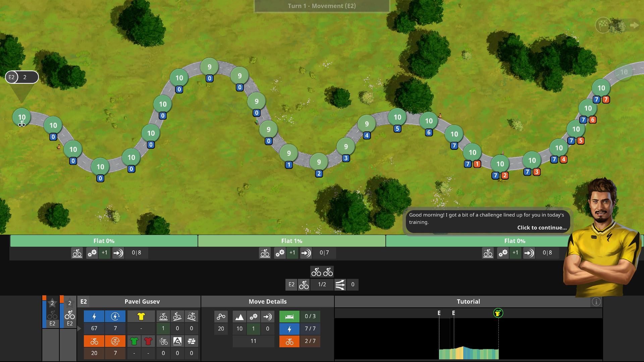Click the yellow jersey icon in rider stats
The width and height of the screenshot is (644, 362).
click(141, 316)
